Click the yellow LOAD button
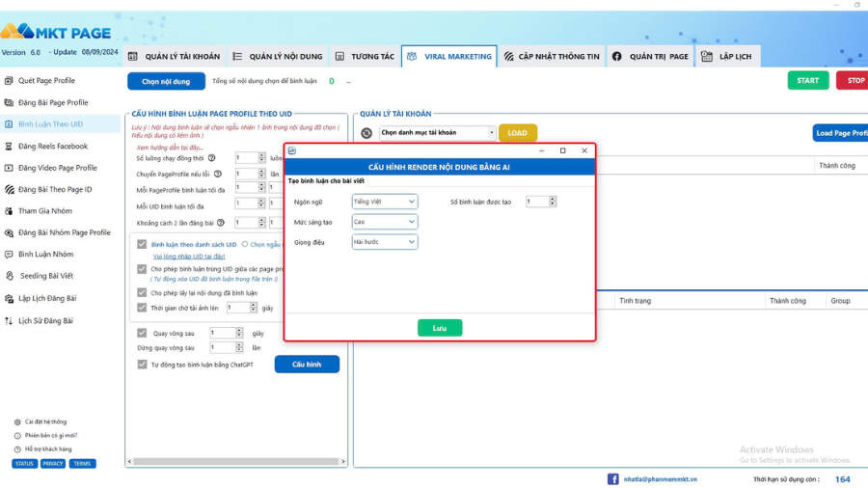The image size is (868, 488). pos(517,133)
